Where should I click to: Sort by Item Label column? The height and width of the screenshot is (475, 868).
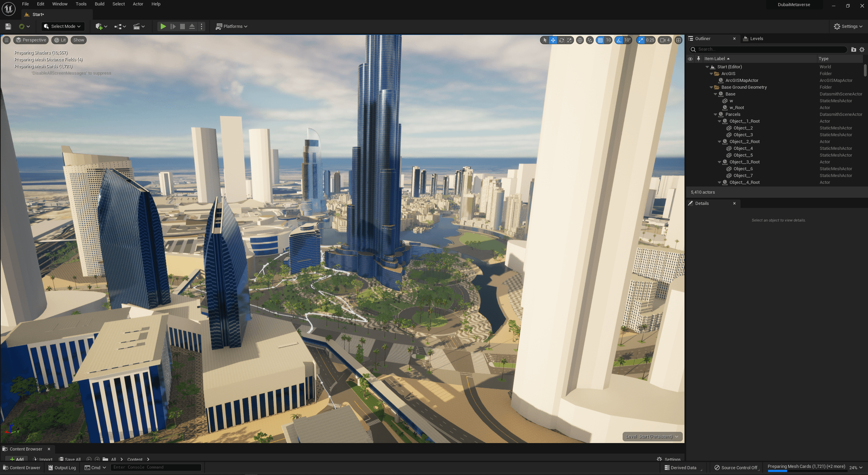(759, 59)
